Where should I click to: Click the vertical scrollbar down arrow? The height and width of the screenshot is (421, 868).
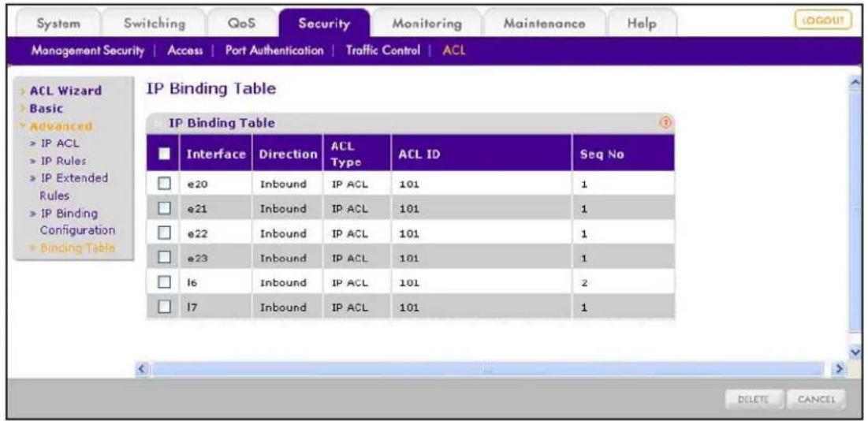click(855, 351)
